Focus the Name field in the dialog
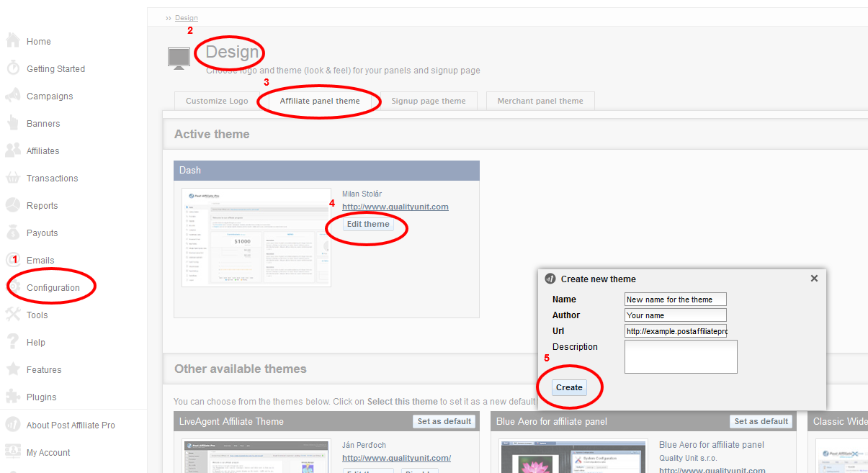Screen dimensions: 868x473 [x=676, y=299]
